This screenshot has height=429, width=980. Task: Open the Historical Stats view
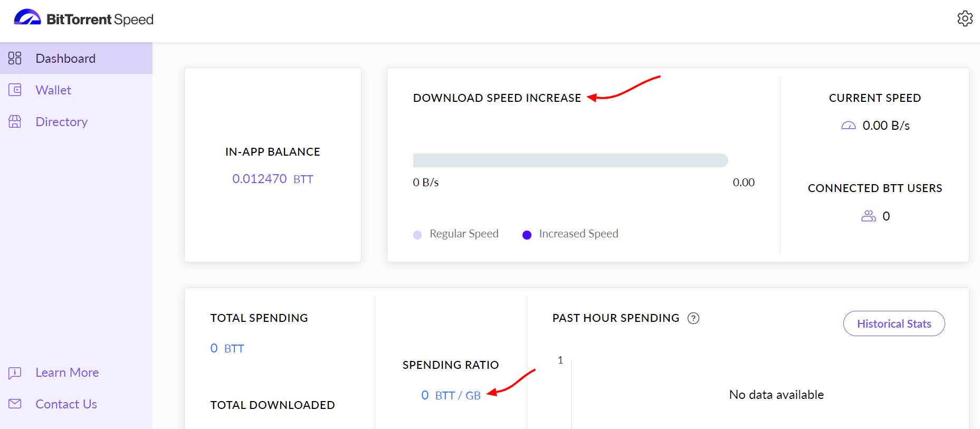tap(894, 323)
